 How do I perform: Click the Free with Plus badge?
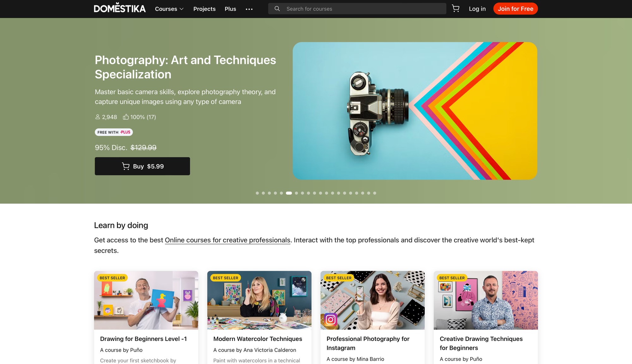click(x=114, y=132)
